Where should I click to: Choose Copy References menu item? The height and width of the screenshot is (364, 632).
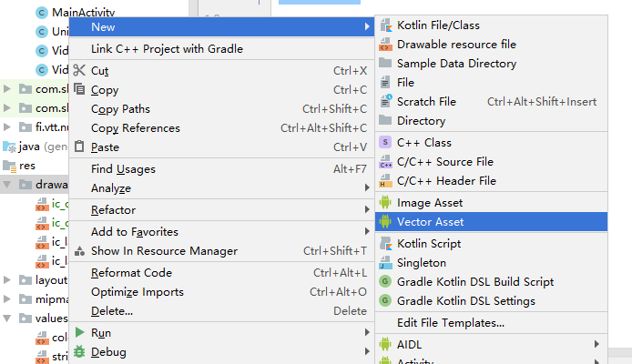point(221,128)
